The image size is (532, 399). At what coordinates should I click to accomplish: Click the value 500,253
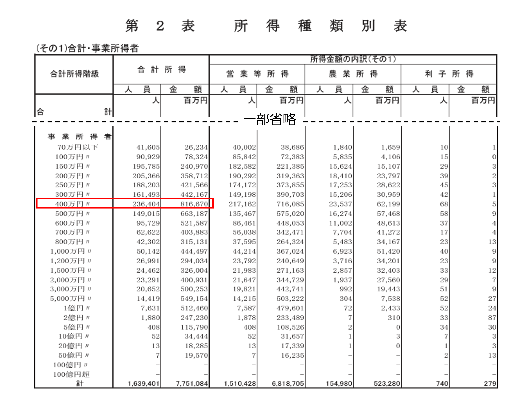click(194, 289)
